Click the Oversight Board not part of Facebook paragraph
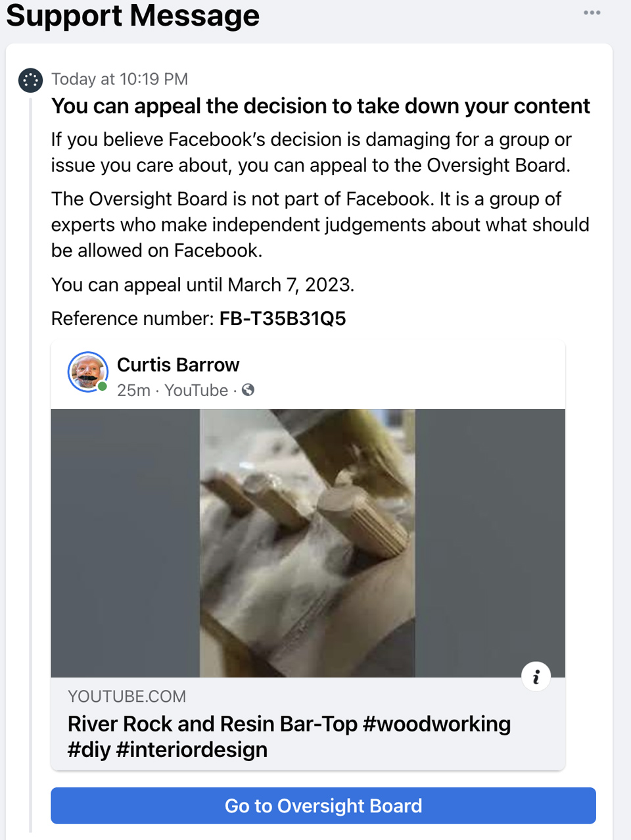The width and height of the screenshot is (631, 840). [x=320, y=225]
